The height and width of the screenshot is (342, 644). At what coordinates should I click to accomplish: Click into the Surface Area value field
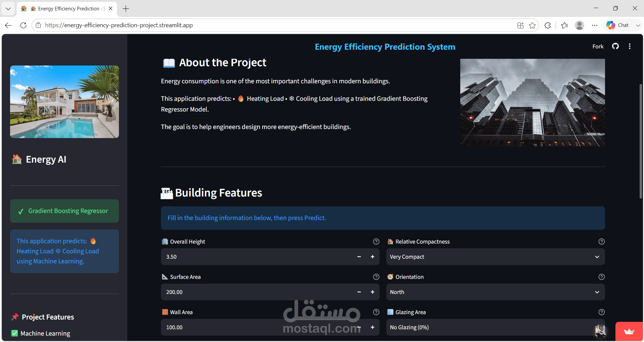[x=257, y=292]
